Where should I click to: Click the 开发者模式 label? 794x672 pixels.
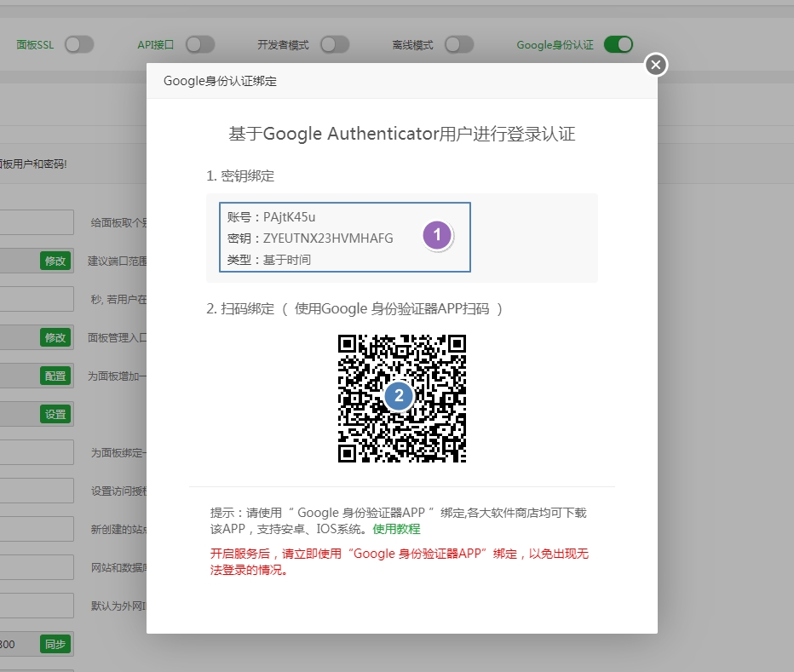tap(283, 44)
